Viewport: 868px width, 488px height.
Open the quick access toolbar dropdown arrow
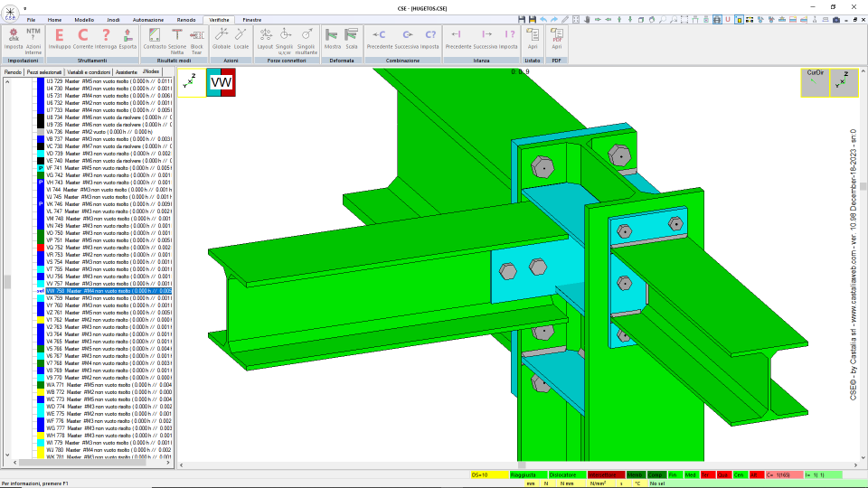25,9
